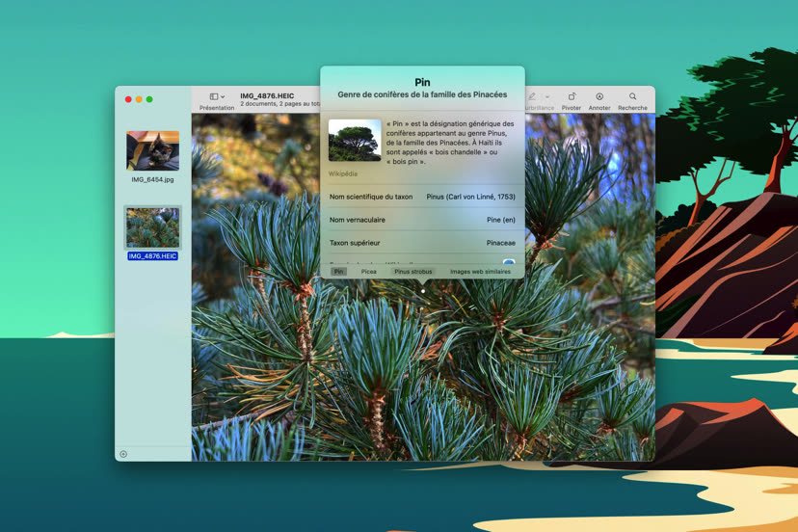798x532 pixels.
Task: Click the Pinus (Carl von Linné, 1753) value
Action: click(x=470, y=197)
